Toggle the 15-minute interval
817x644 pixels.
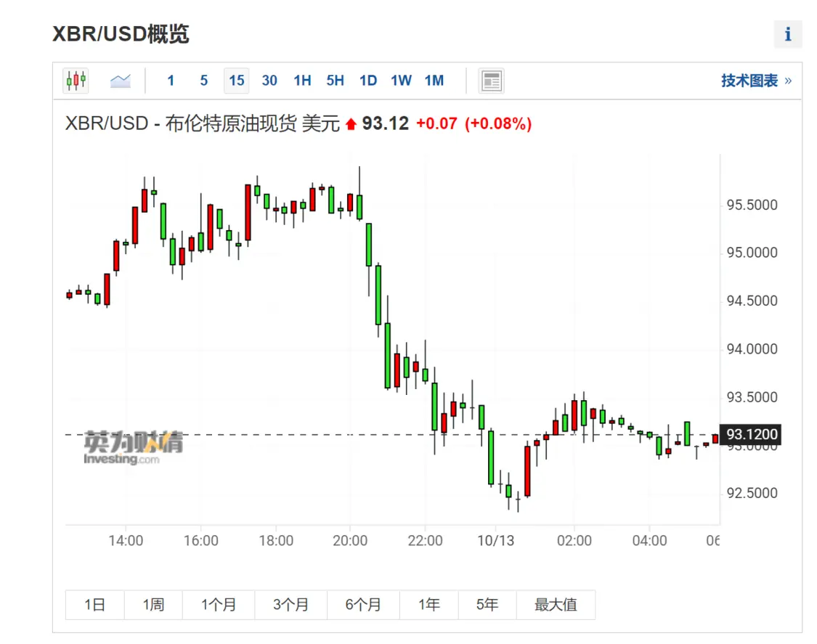point(237,81)
